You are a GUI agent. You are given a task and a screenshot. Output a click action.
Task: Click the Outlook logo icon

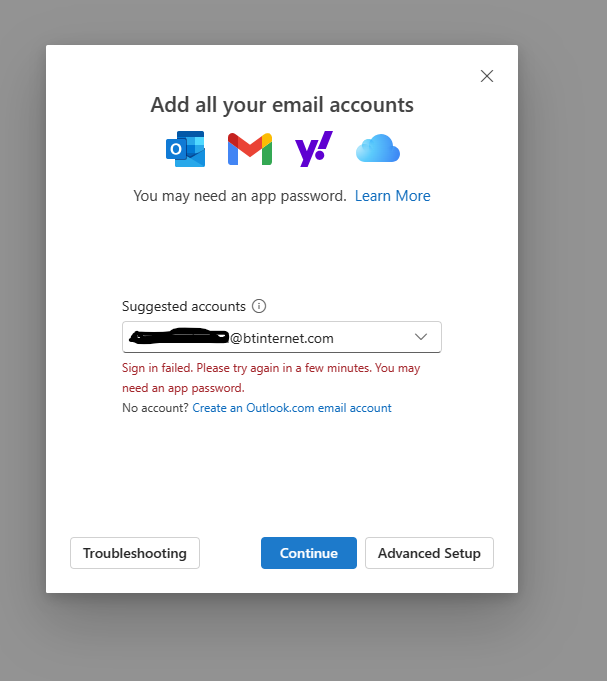[x=185, y=149]
